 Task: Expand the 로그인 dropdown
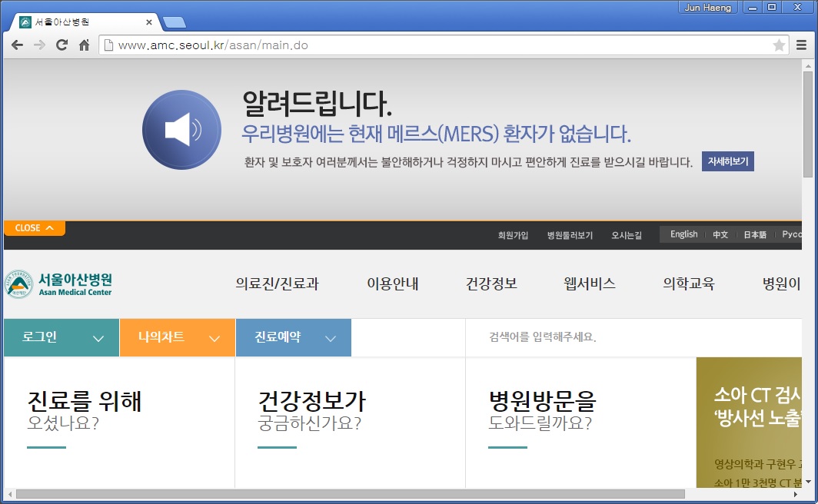(62, 338)
